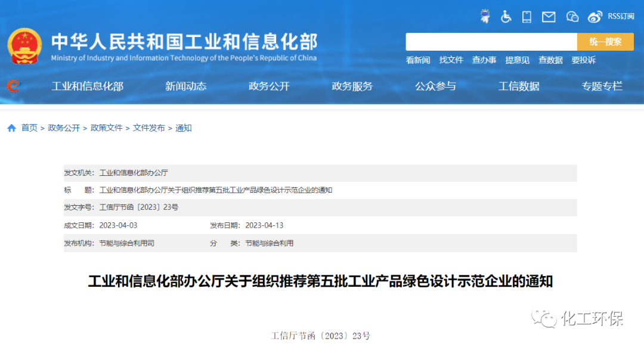Open the 要投诉 quick link
This screenshot has width=644, height=347.
583,60
